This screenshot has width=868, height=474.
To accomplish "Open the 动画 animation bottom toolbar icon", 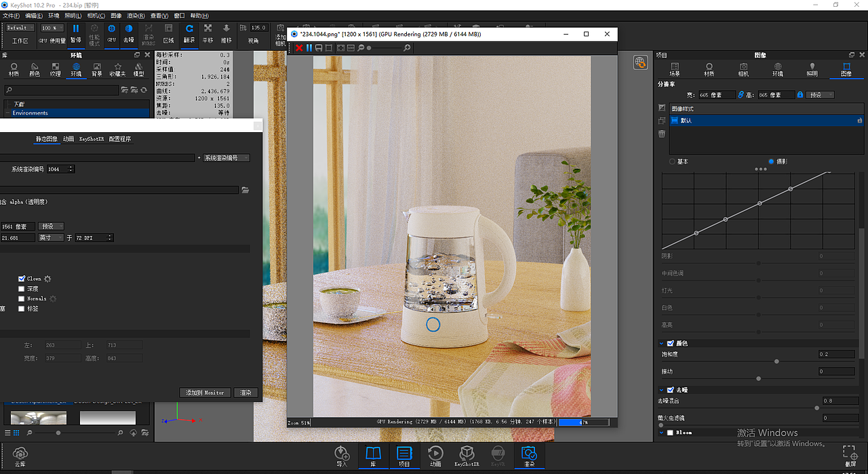I will 435,456.
